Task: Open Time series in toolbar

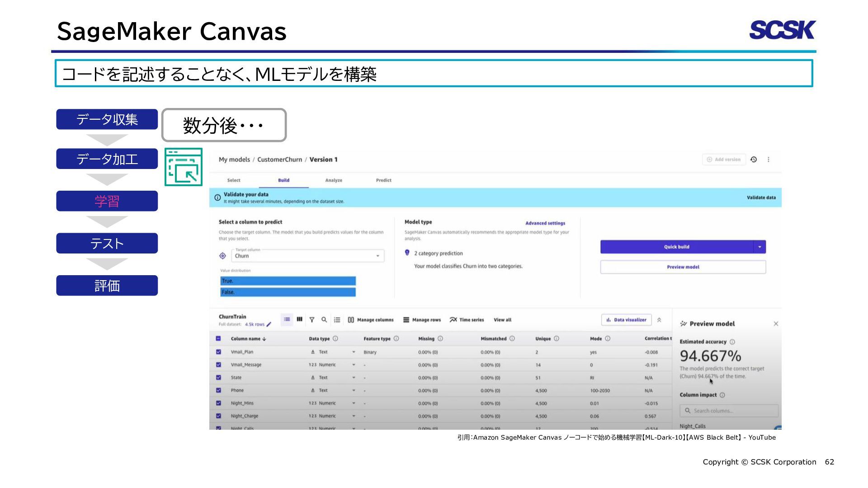Action: coord(467,320)
